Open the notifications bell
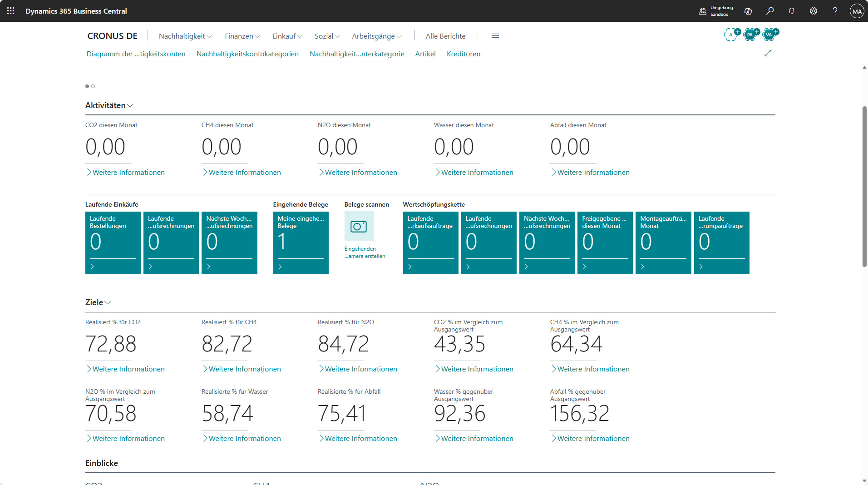 pos(792,11)
